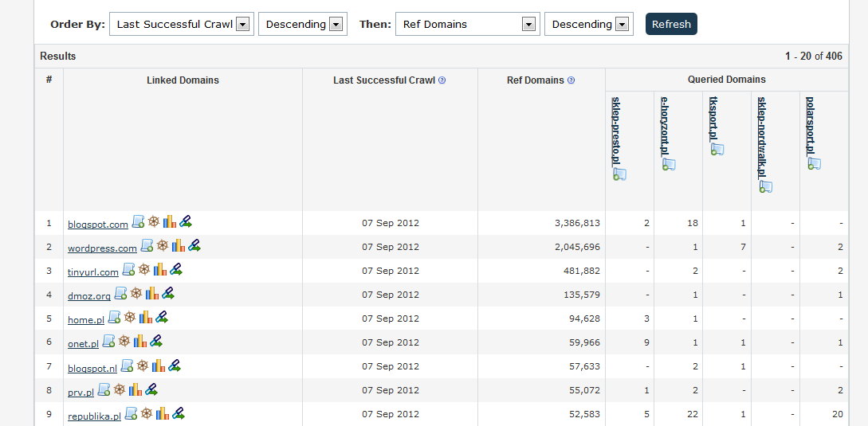Click the link arrow icon beside home.pl

coord(162,318)
